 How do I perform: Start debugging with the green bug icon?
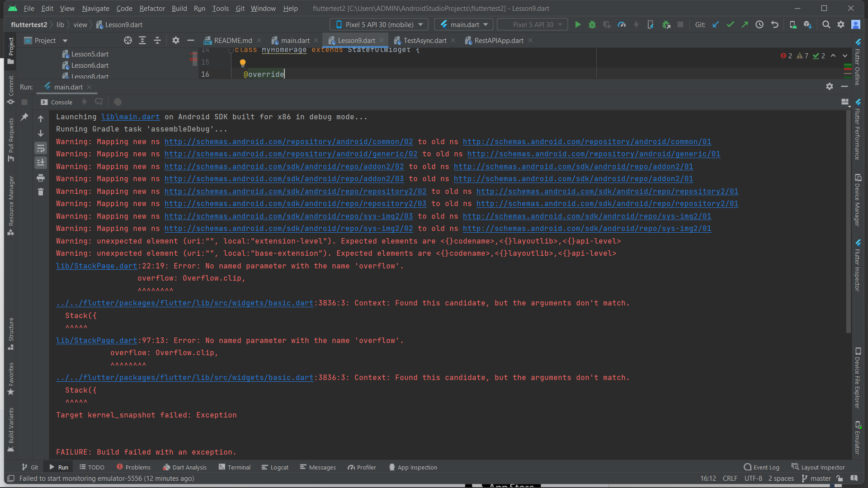pyautogui.click(x=592, y=25)
